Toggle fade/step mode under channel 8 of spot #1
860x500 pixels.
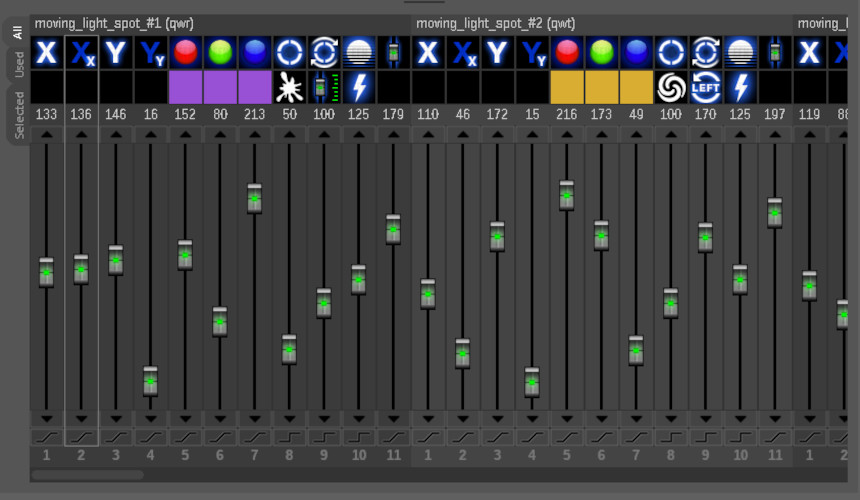click(x=289, y=437)
